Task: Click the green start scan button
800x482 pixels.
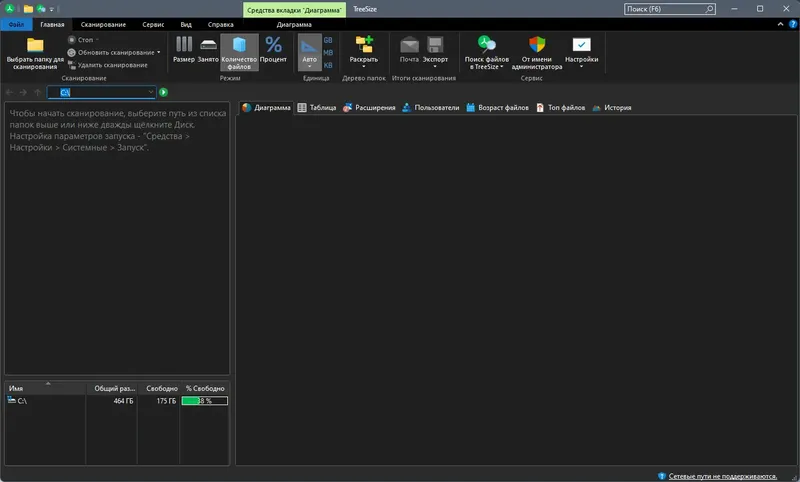Action: pos(163,92)
